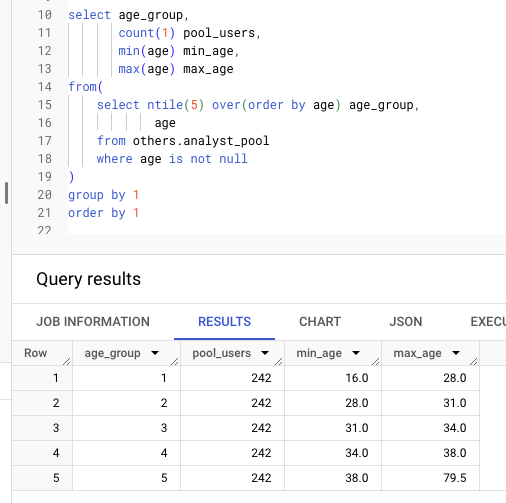Open the partially visible EXECUTION tab
This screenshot has width=506, height=503.
(488, 322)
